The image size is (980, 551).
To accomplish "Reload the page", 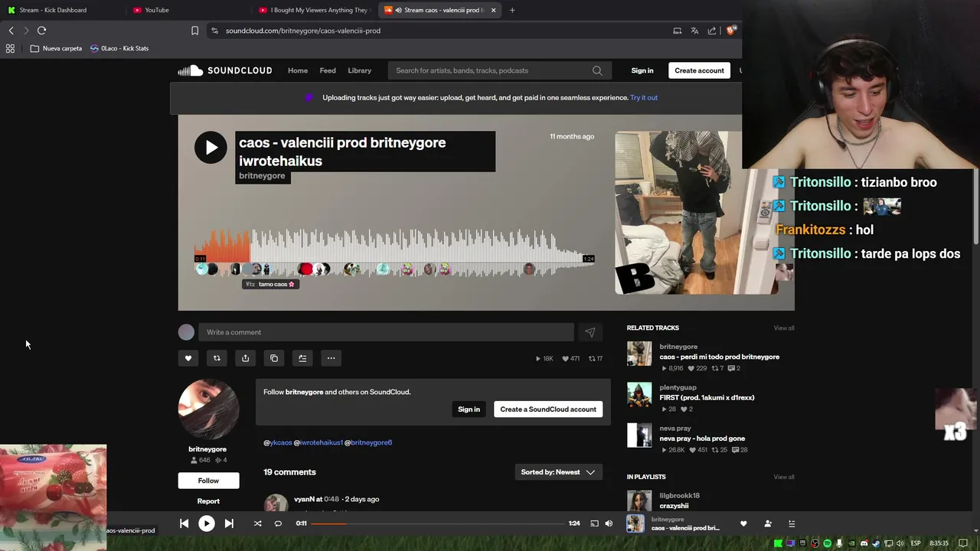I will [42, 31].
